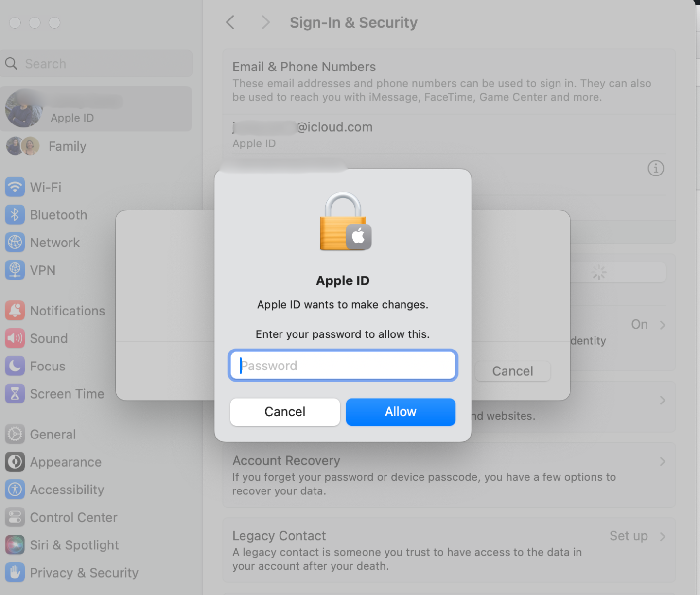Select the Sound speaker icon

pos(15,338)
